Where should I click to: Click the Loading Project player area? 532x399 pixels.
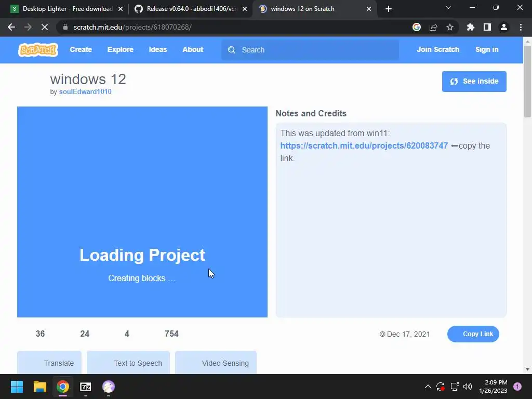point(142,212)
